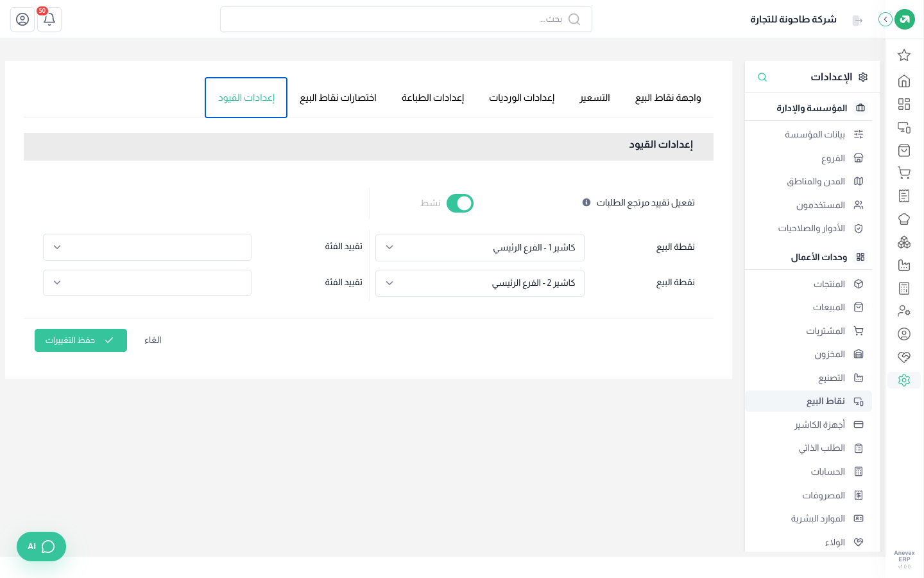
Task: Toggle the نشط order return restriction switch
Action: point(460,203)
